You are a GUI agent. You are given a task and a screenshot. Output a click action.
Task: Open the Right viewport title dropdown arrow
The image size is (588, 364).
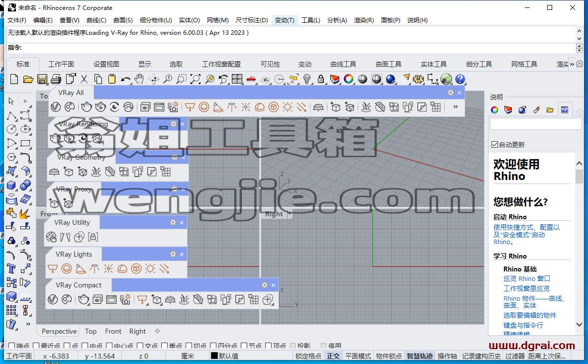point(289,214)
